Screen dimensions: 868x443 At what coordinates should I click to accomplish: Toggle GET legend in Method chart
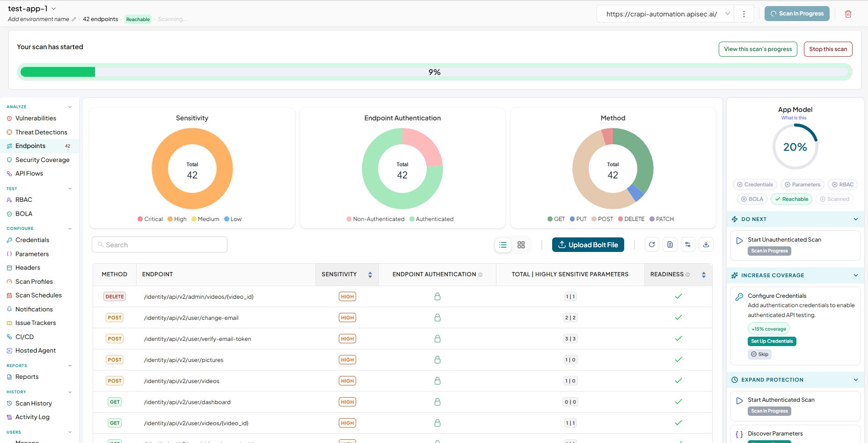pos(556,219)
